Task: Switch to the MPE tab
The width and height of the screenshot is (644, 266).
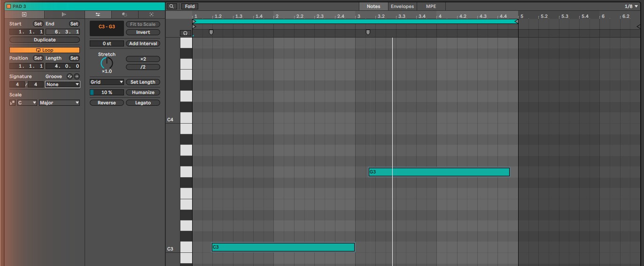Action: pos(431,6)
